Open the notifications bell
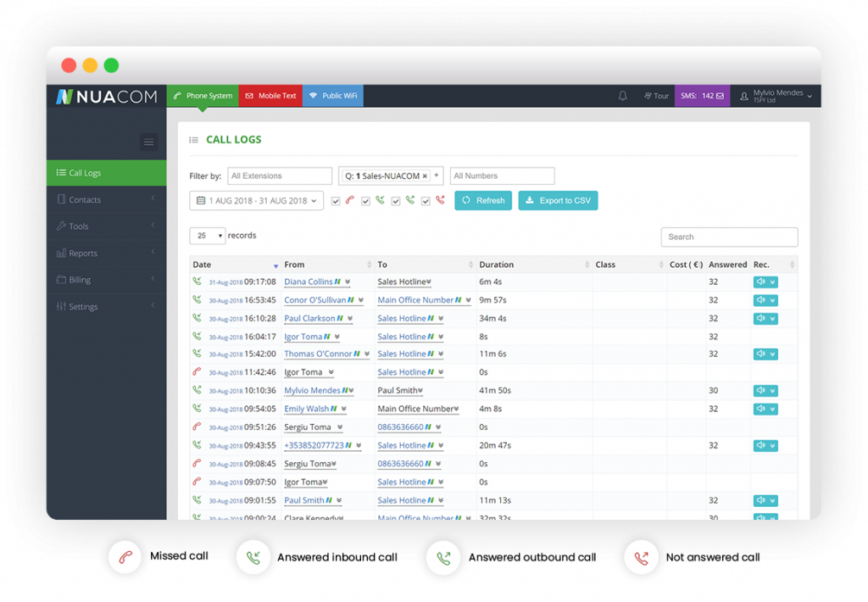Image resolution: width=868 pixels, height=602 pixels. 622,96
